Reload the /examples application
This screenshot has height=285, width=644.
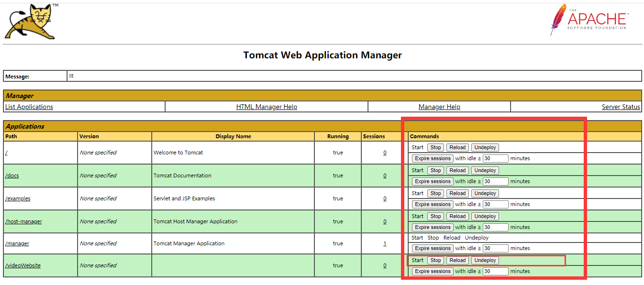[457, 193]
